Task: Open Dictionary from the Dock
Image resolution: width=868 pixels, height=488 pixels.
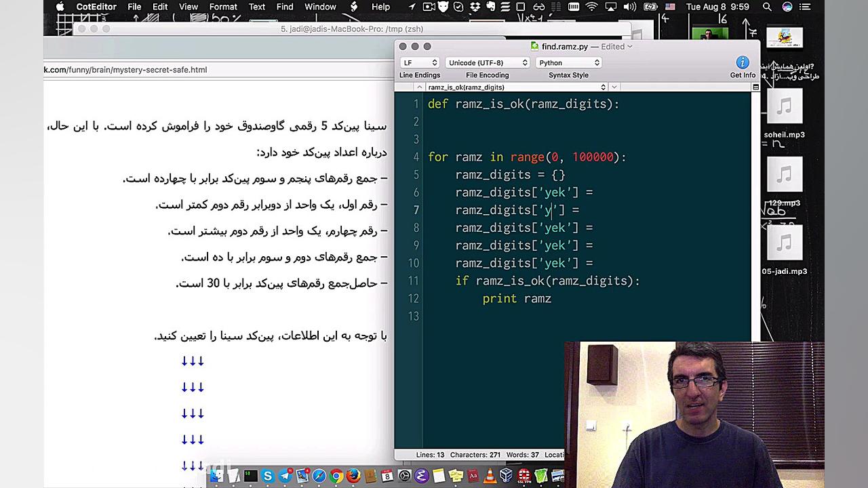Action: [x=473, y=476]
